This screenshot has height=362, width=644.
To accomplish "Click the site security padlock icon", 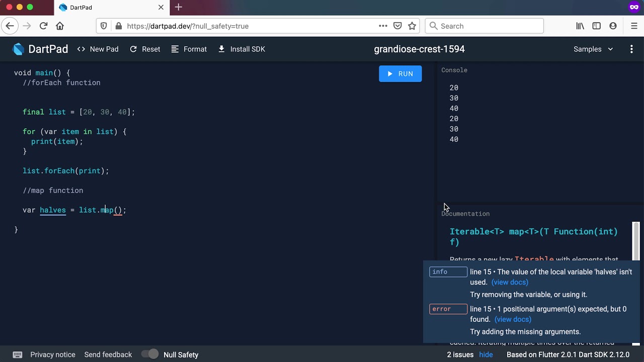I will click(118, 26).
